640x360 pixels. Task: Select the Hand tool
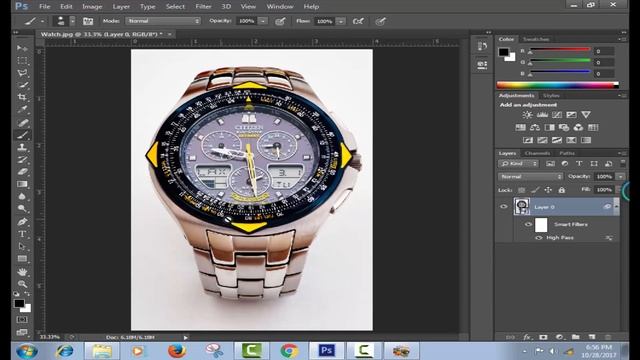[22, 271]
